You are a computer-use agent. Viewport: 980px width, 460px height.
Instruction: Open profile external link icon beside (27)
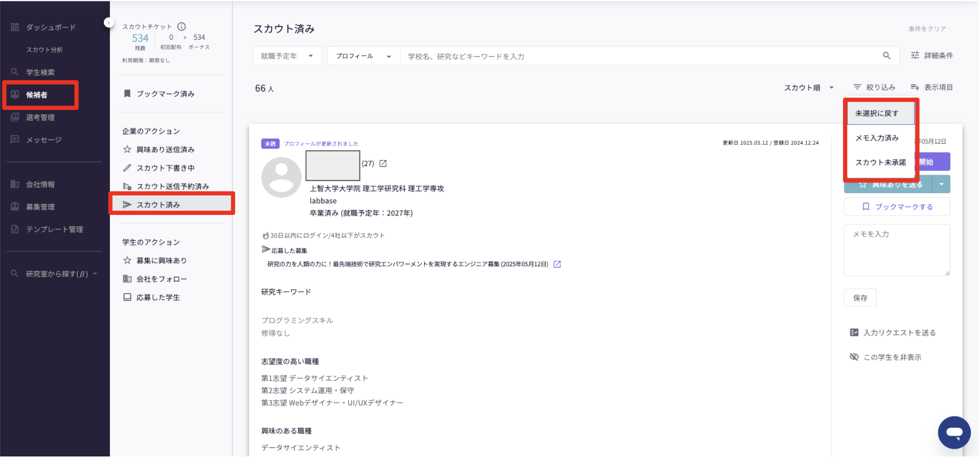(x=383, y=164)
